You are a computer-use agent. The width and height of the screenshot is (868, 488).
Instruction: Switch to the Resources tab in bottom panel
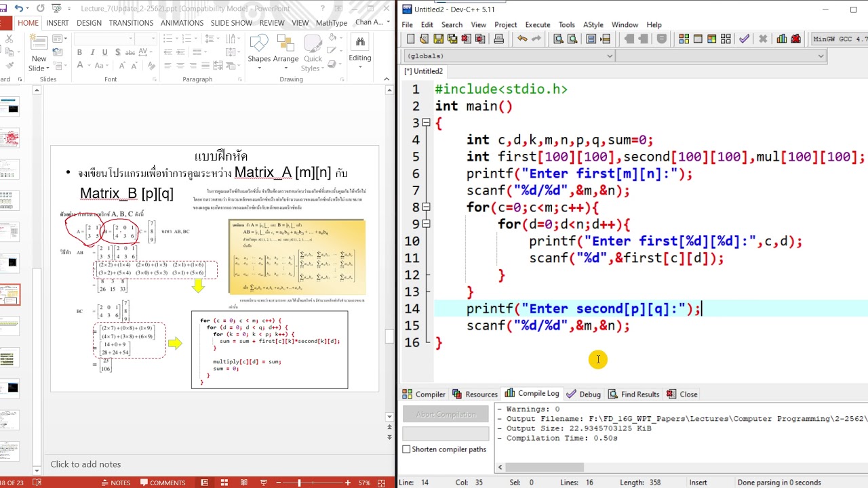coord(475,394)
